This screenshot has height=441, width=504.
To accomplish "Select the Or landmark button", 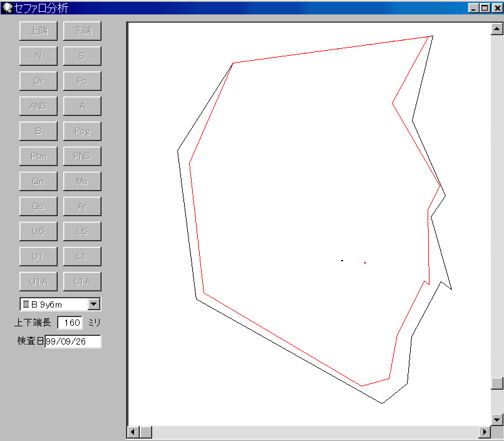I will pyautogui.click(x=38, y=81).
